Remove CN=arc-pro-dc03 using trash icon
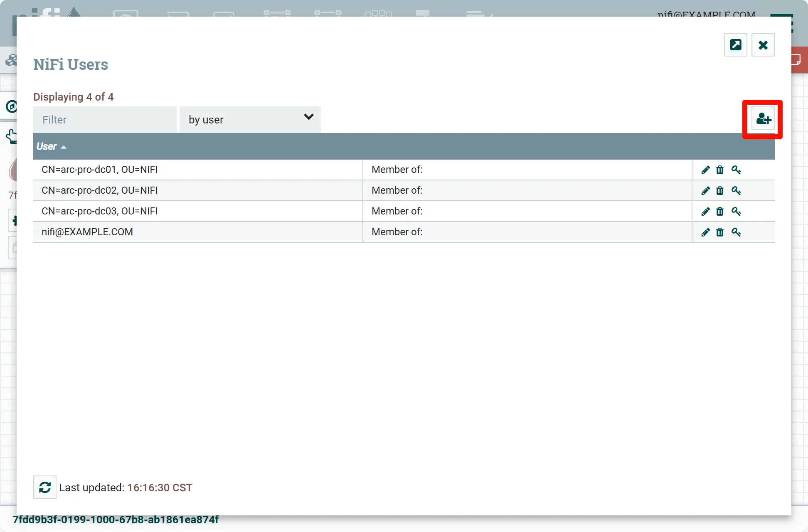This screenshot has height=532, width=808. pyautogui.click(x=720, y=212)
